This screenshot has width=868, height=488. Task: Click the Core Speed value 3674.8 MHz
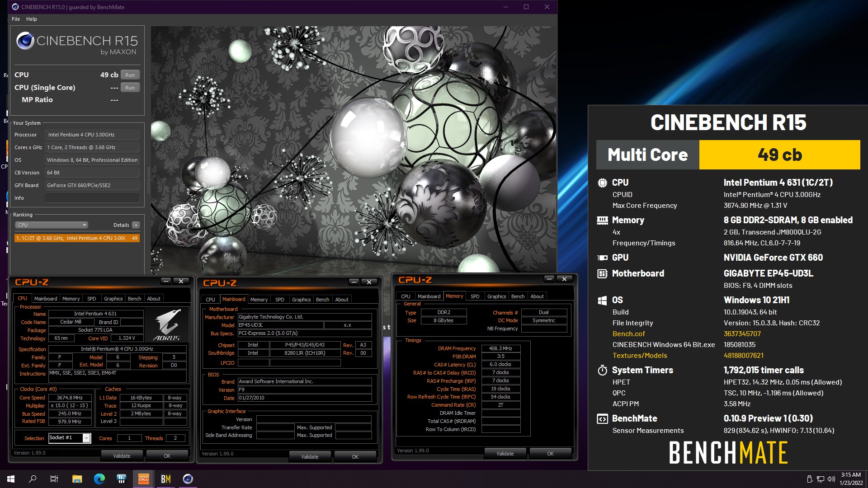click(x=70, y=398)
